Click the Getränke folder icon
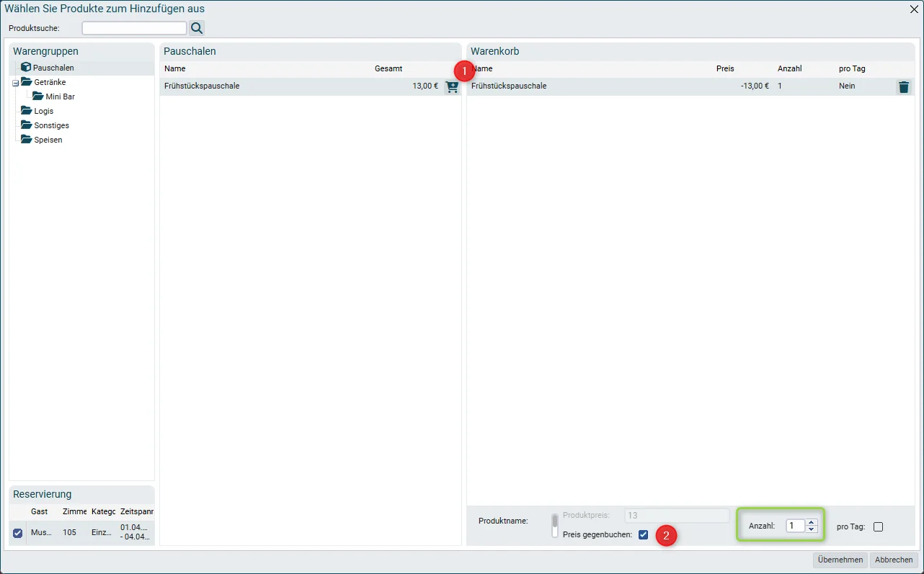Viewport: 924px width, 574px height. coord(27,82)
